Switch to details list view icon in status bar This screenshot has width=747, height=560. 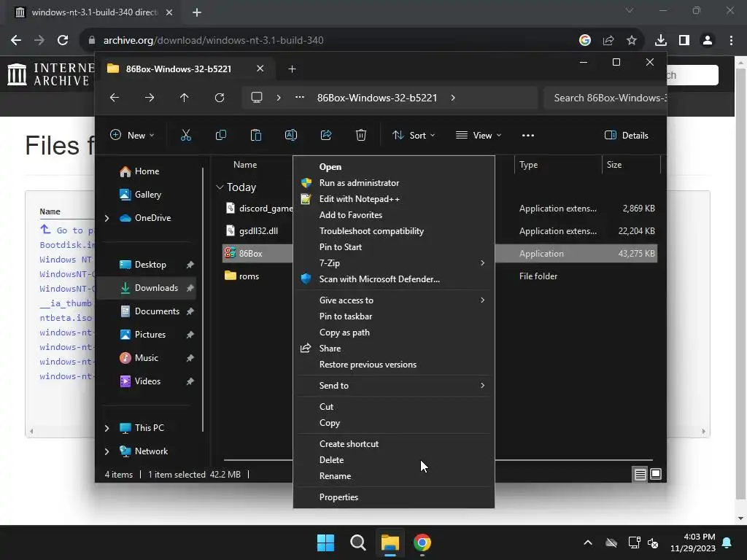pos(640,474)
